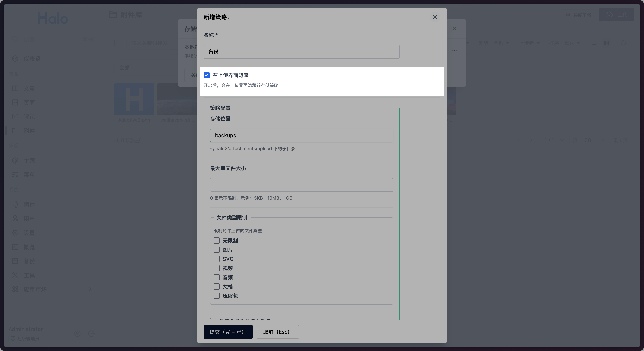Close the 新增策略 dialog with the X icon

pyautogui.click(x=435, y=17)
